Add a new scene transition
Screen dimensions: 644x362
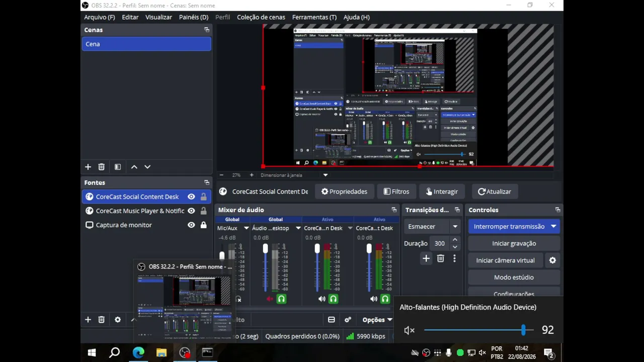(x=426, y=258)
